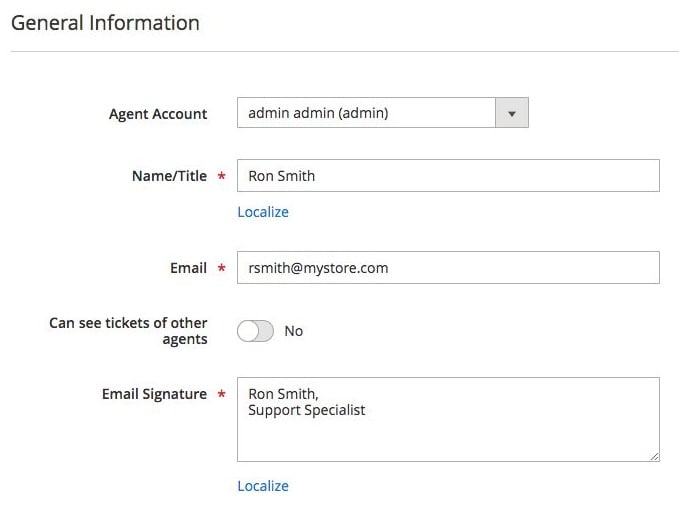Screen dimensions: 679x507
Task: Open the Localize link below Email Signature
Action: [263, 486]
